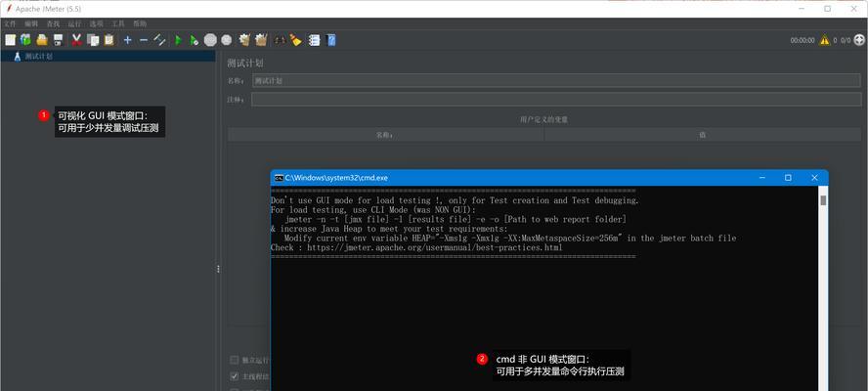
Task: Minimize the cmd.exe window
Action: coord(761,178)
